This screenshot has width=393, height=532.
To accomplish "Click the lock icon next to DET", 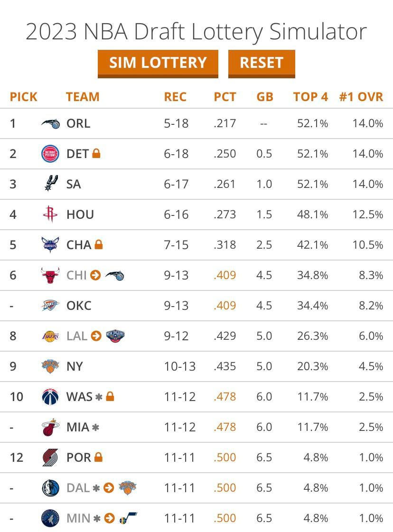I will coord(96,153).
